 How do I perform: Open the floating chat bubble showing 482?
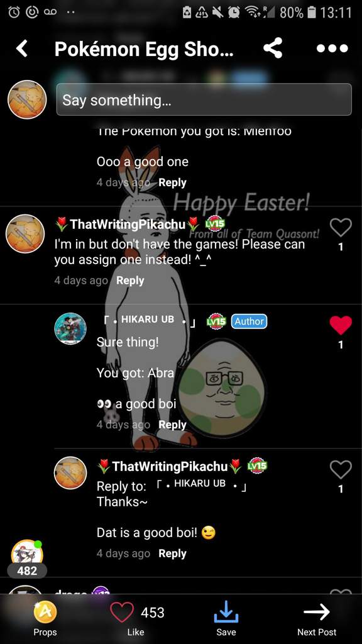pos(27,558)
